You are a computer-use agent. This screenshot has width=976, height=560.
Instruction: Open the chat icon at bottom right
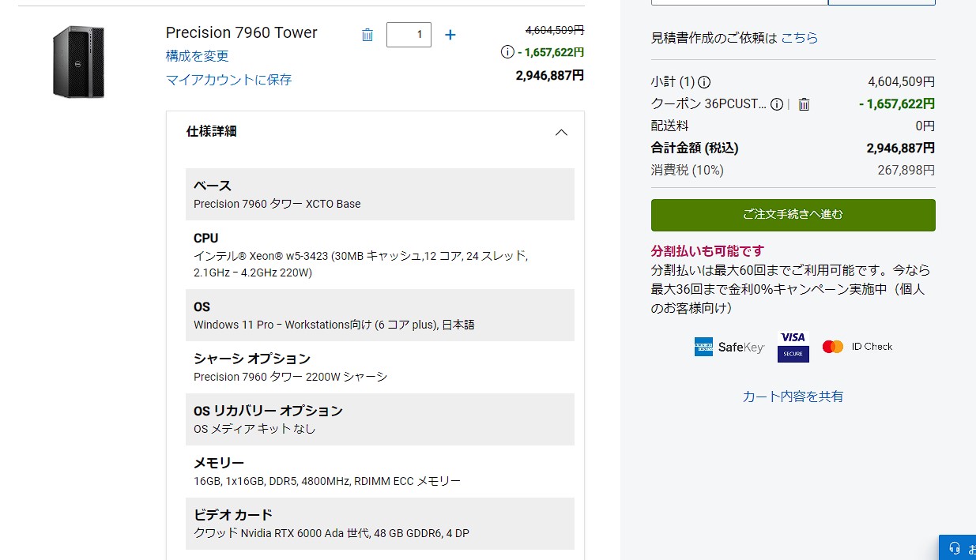tap(956, 547)
